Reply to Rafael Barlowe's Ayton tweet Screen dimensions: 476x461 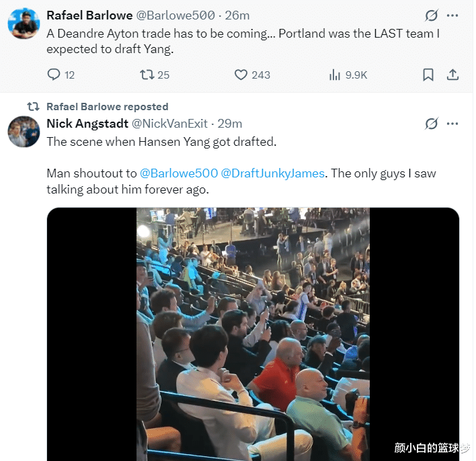pos(54,75)
